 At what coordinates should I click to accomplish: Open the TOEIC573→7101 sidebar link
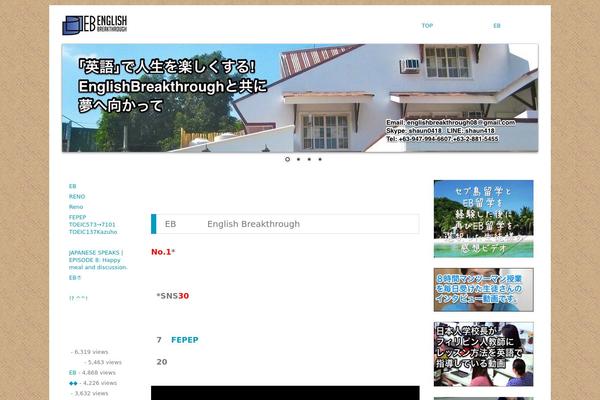point(92,224)
